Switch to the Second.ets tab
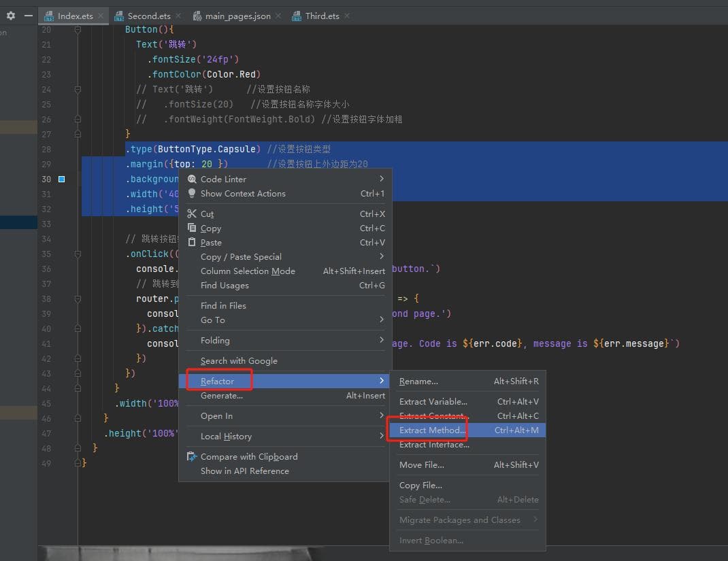Viewport: 728px width, 561px height. (x=148, y=16)
